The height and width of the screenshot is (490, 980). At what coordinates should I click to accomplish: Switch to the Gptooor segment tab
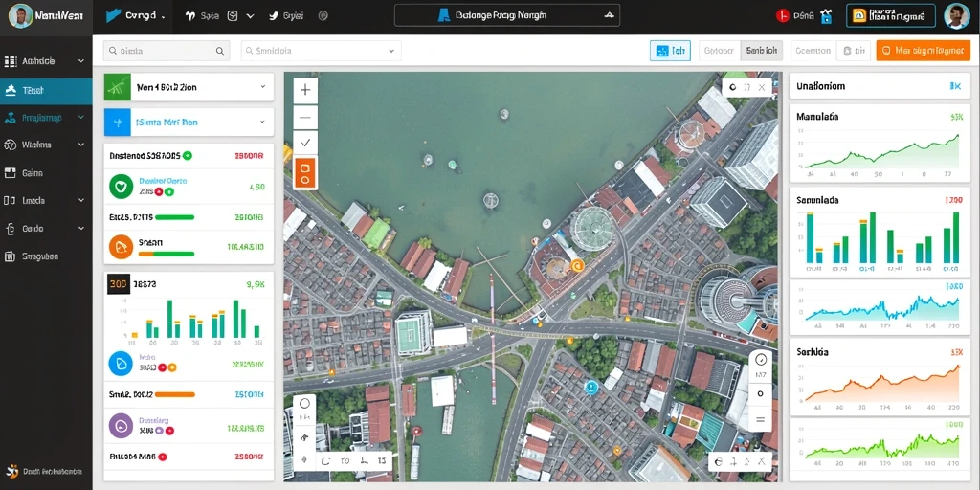720,52
